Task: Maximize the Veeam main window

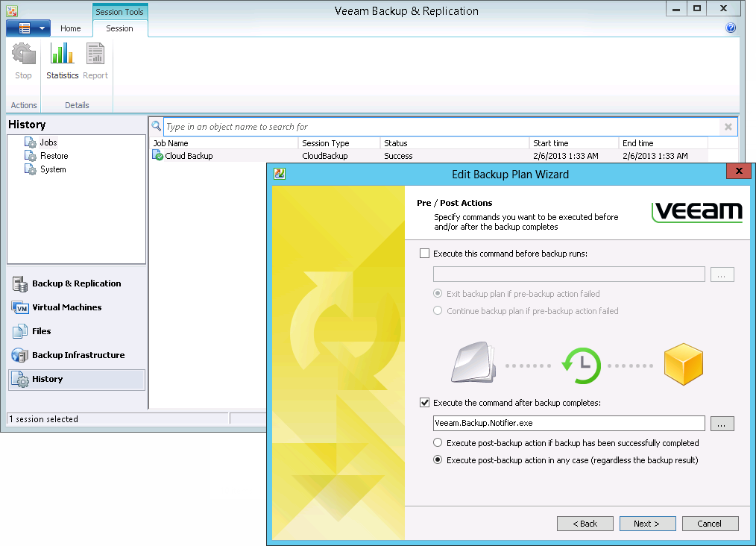Action: 696,9
